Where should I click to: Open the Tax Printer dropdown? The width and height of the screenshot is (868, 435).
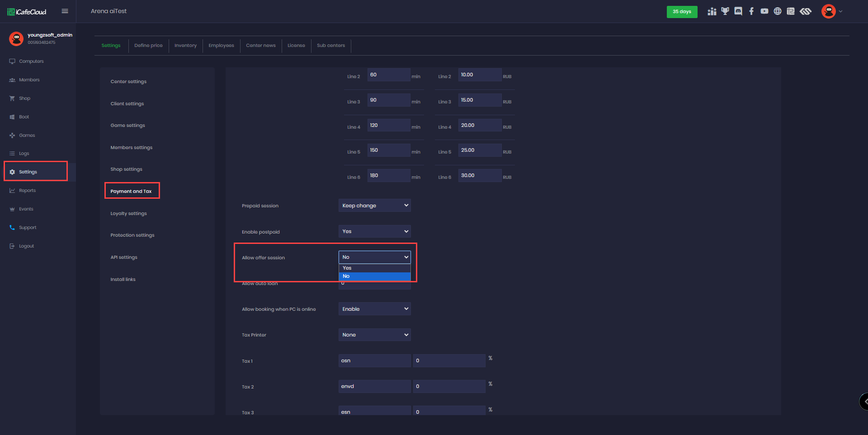tap(374, 335)
